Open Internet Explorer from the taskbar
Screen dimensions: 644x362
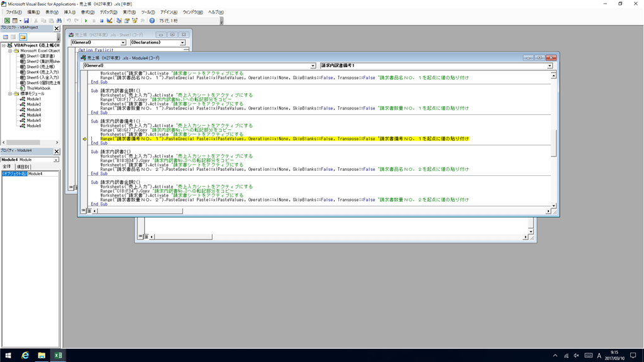pos(25,356)
